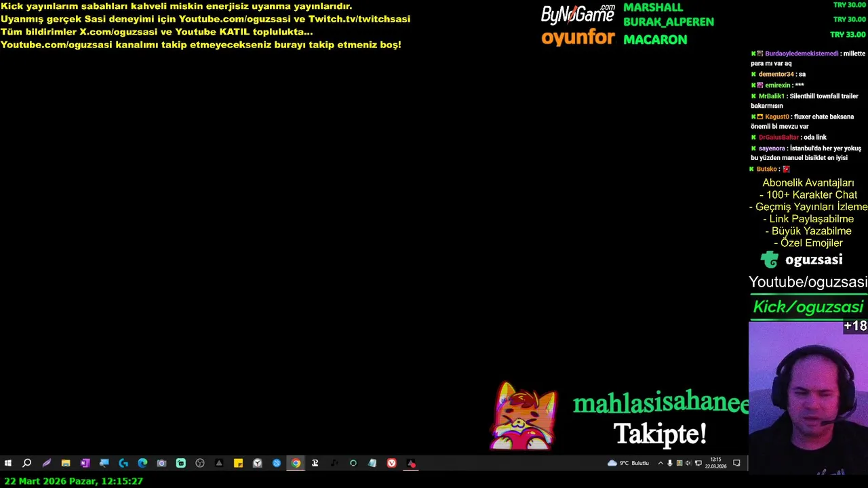Click the Abonelik Avantajları heading

tap(808, 183)
